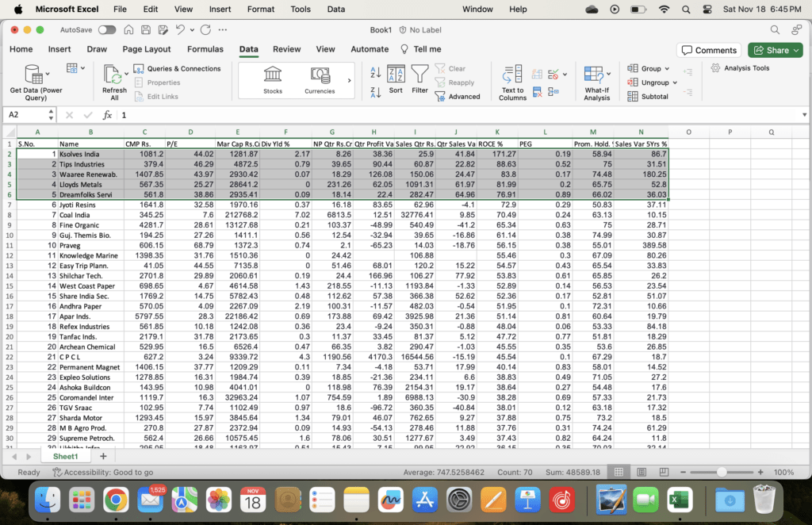Switch to the Insert ribbon tab
812x525 pixels.
pyautogui.click(x=59, y=49)
